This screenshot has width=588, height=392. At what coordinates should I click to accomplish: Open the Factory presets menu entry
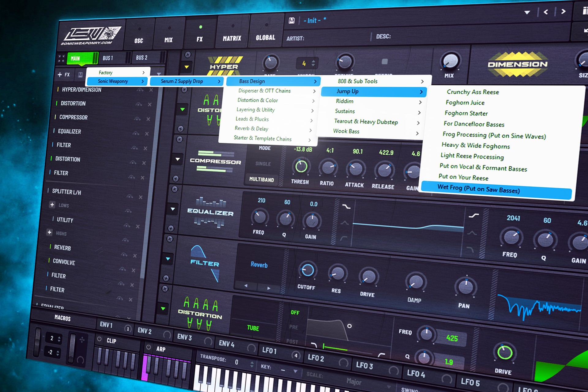coord(106,73)
